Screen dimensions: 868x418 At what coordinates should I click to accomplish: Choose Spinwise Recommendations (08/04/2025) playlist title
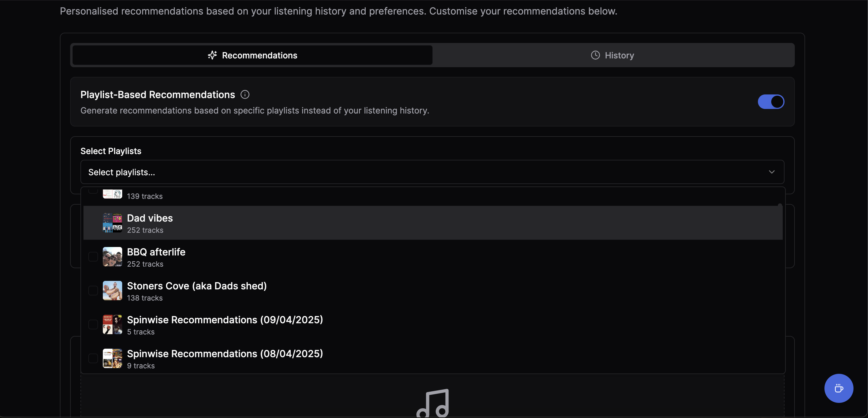[x=225, y=354]
